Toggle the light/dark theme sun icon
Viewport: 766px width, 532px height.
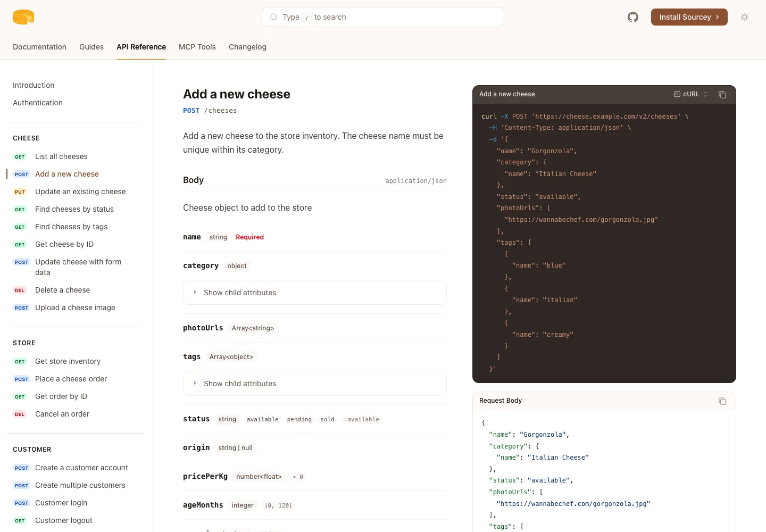click(x=745, y=17)
